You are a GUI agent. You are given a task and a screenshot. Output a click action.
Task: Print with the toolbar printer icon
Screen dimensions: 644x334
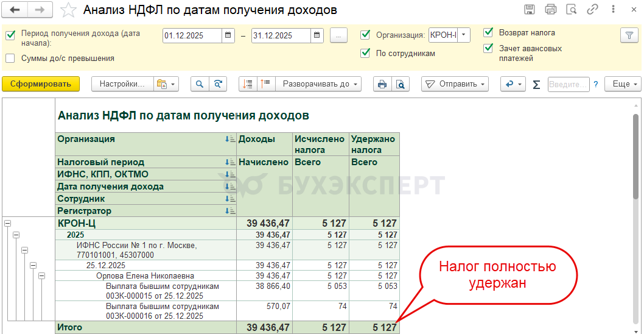pyautogui.click(x=382, y=84)
